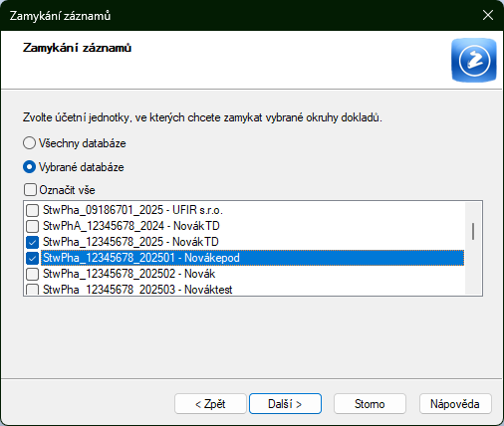This screenshot has height=426, width=504.
Task: Check the StwPha_12345678_202502 Novák checkbox
Action: click(x=32, y=274)
